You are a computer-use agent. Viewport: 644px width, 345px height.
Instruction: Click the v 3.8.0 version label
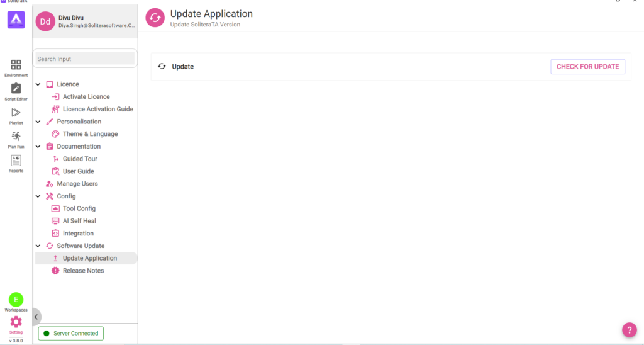tap(16, 341)
